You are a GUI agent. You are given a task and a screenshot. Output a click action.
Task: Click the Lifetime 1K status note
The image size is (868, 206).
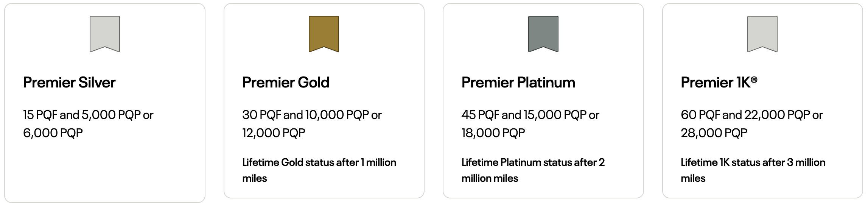click(753, 170)
